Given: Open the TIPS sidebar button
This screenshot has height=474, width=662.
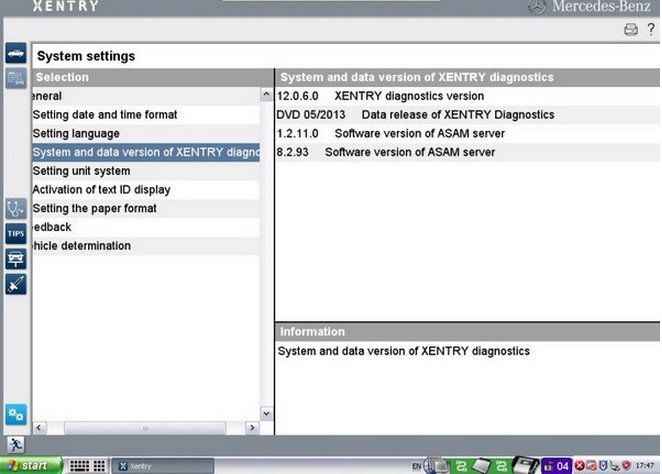Looking at the screenshot, I should [16, 233].
